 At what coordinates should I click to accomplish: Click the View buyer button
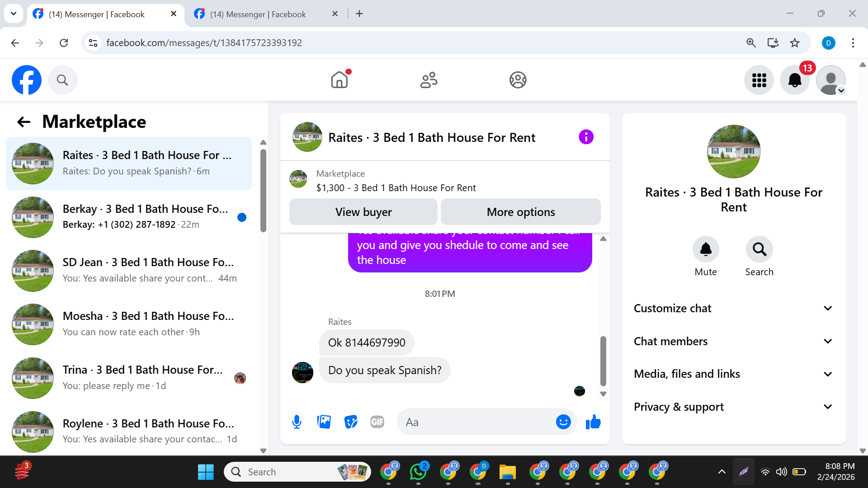coord(363,212)
